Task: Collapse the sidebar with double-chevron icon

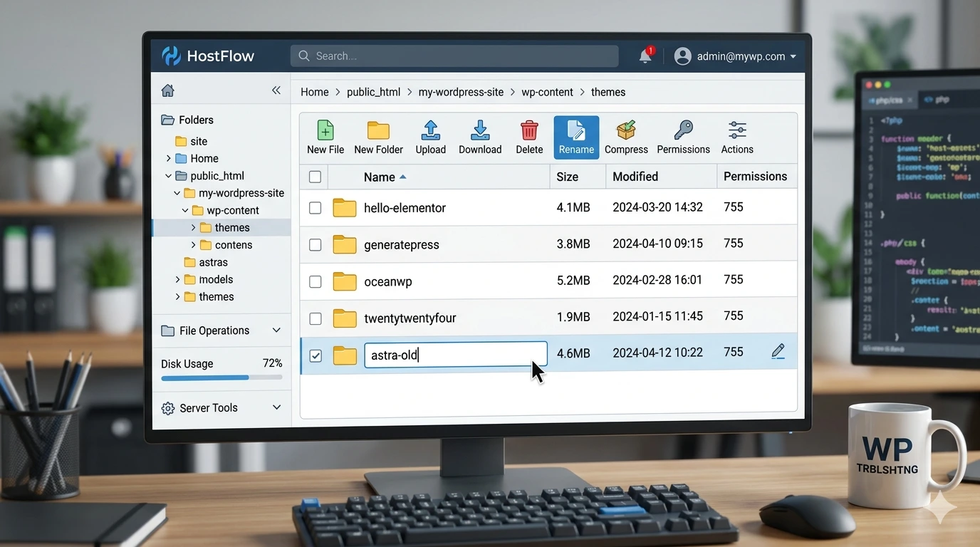Action: click(276, 90)
